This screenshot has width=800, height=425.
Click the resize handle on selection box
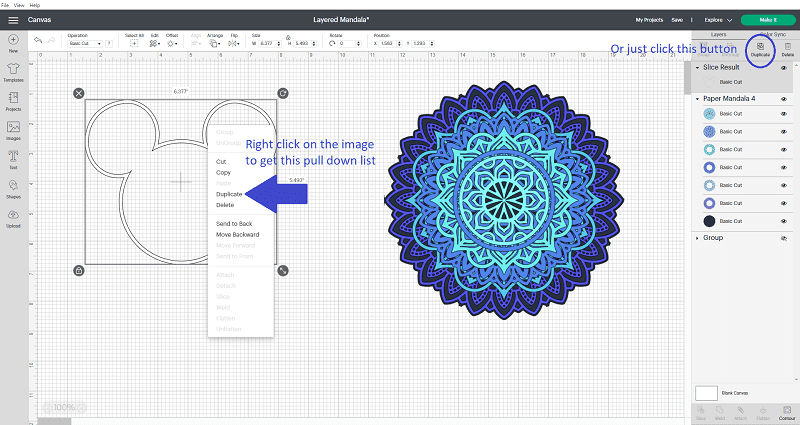283,270
